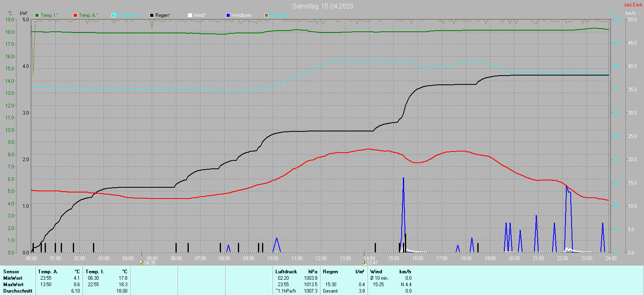Image resolution: width=644 pixels, height=295 pixels.
Task: Click the 'Temp. I.' column header in table
Action: coord(95,272)
